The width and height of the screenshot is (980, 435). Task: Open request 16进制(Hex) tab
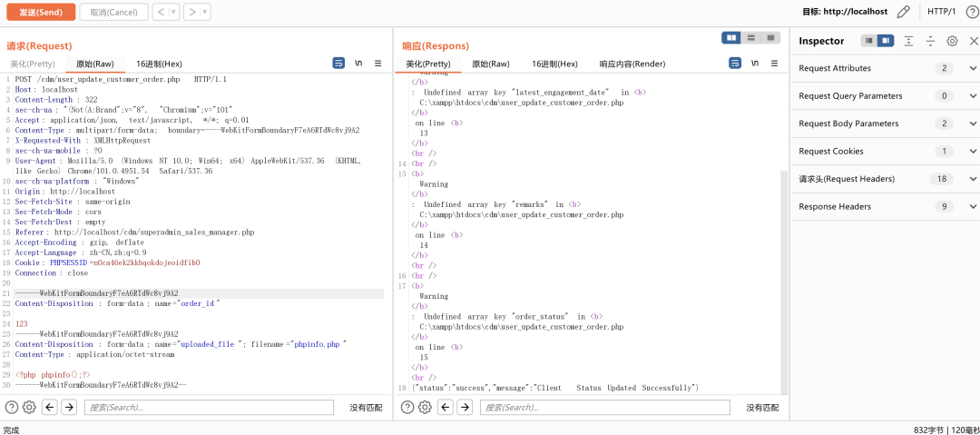coord(159,64)
